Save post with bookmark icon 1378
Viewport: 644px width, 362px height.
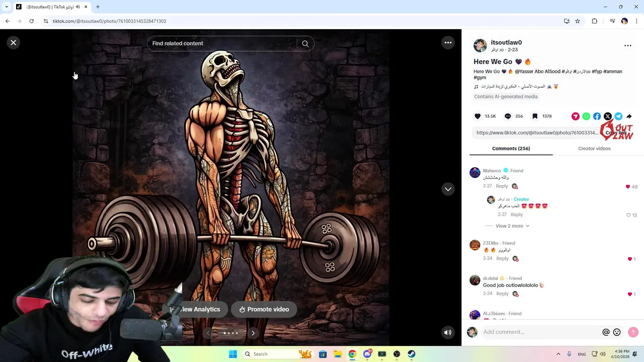[x=535, y=116]
